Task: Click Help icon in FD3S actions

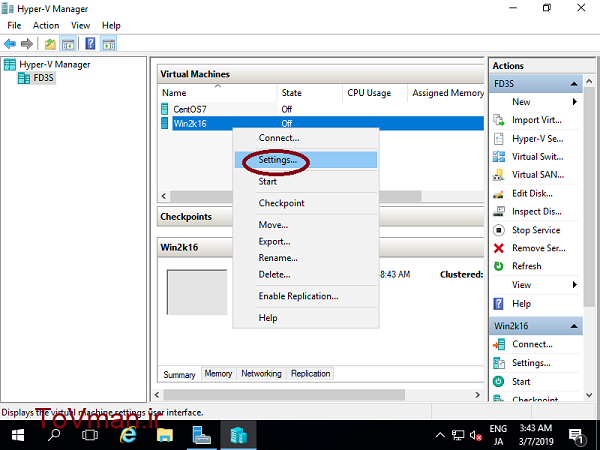Action: (x=499, y=303)
